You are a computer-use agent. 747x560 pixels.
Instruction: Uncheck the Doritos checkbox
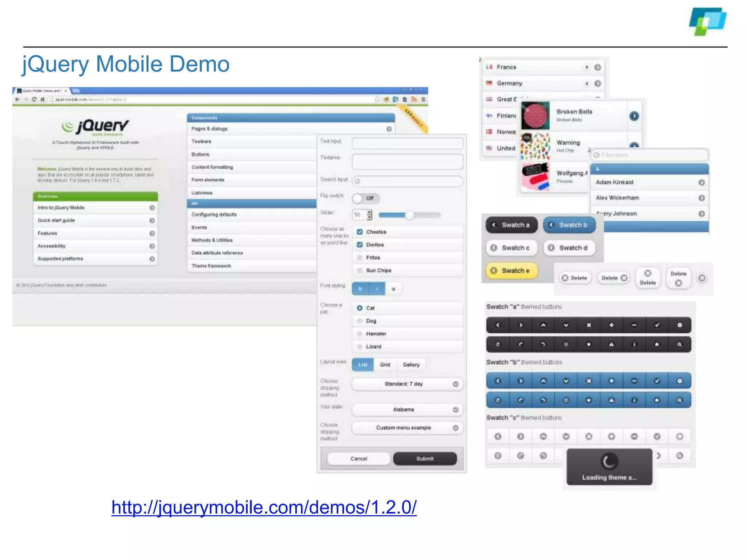pyautogui.click(x=360, y=245)
